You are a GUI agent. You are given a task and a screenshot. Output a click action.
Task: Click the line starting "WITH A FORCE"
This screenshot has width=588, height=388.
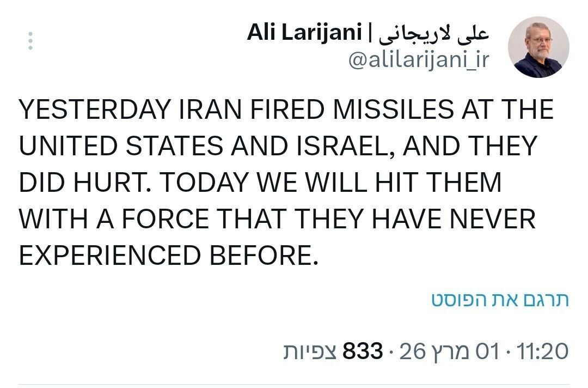pyautogui.click(x=278, y=219)
